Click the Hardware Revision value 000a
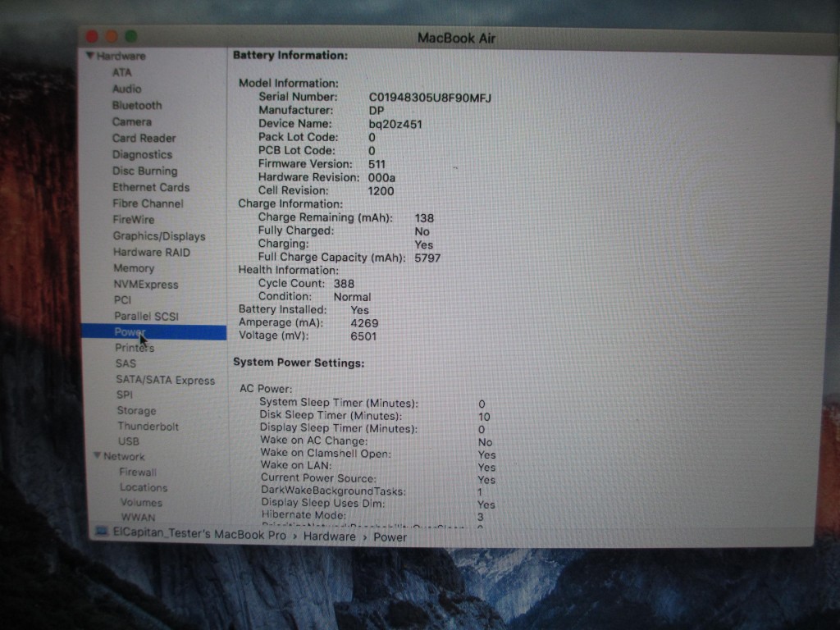 [x=381, y=178]
